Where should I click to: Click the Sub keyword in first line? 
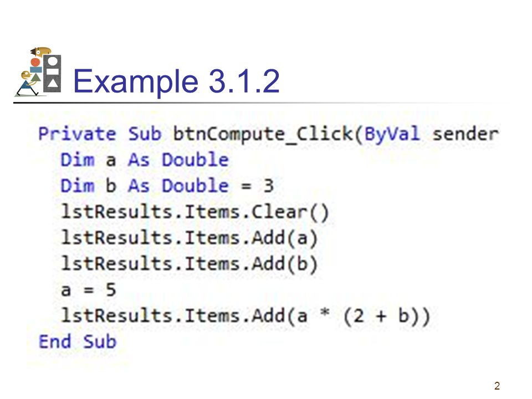(x=145, y=134)
